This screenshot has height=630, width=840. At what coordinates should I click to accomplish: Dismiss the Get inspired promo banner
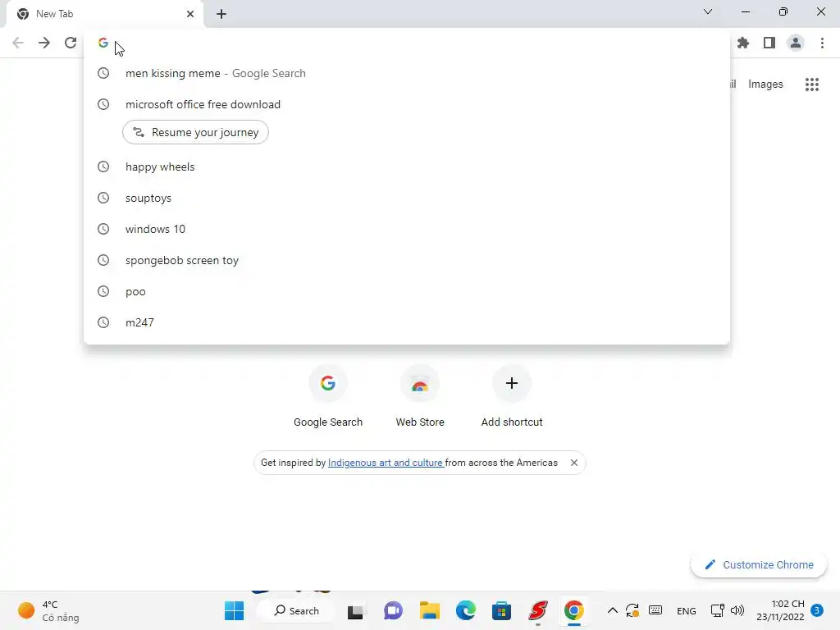point(573,463)
